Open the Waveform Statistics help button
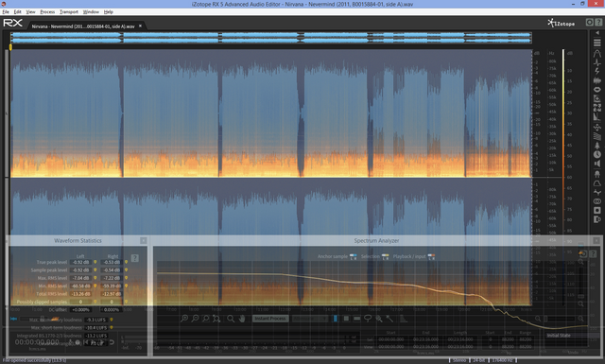605x364 pixels. (134, 258)
